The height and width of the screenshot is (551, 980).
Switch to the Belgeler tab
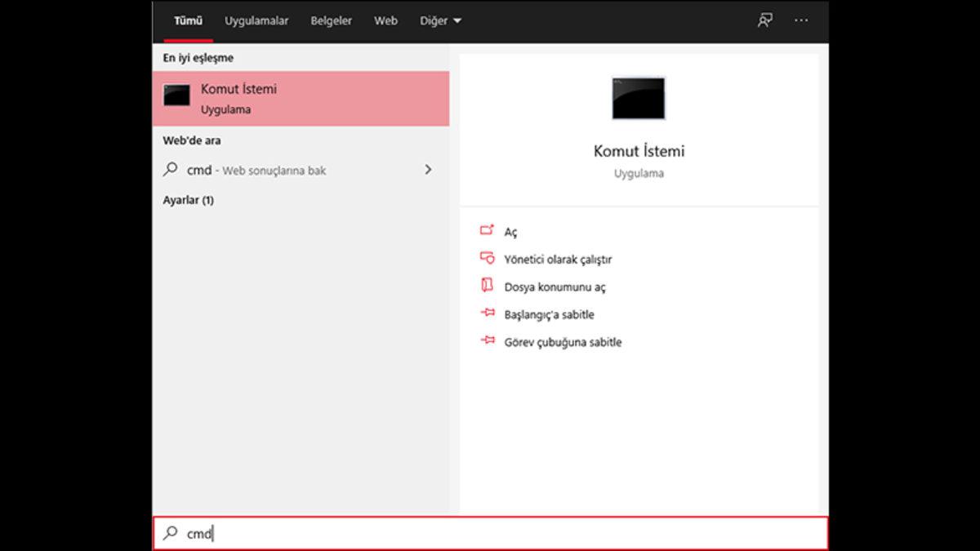(x=331, y=20)
